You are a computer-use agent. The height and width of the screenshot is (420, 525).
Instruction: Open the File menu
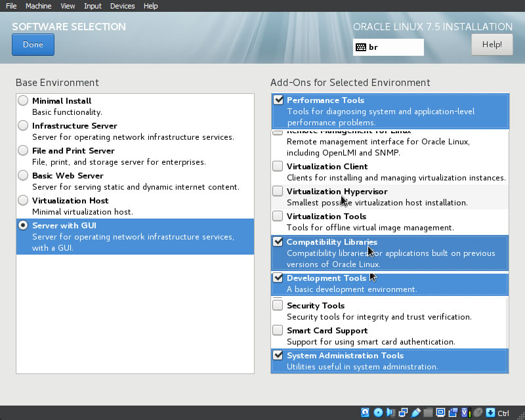11,6
